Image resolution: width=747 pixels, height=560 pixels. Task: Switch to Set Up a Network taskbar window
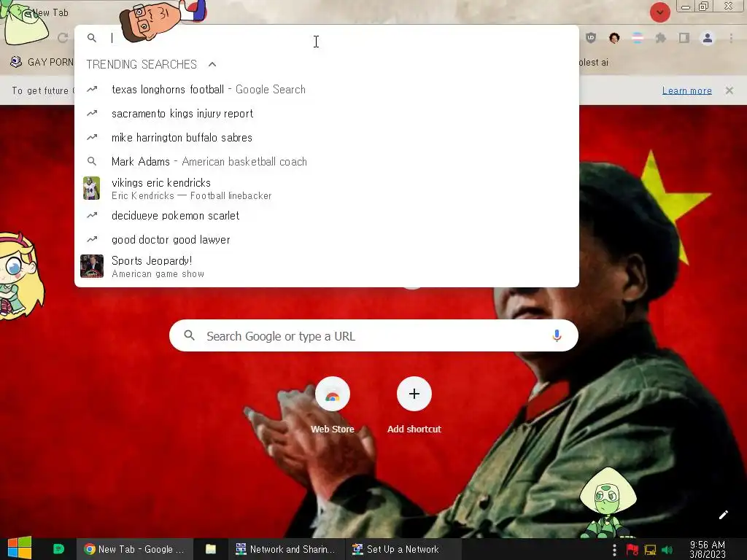403,549
